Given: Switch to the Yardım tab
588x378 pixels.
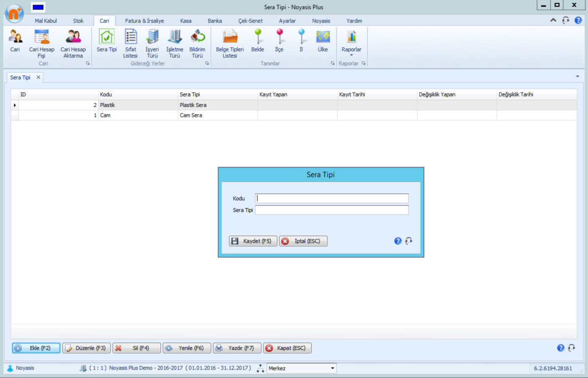Looking at the screenshot, I should point(354,21).
